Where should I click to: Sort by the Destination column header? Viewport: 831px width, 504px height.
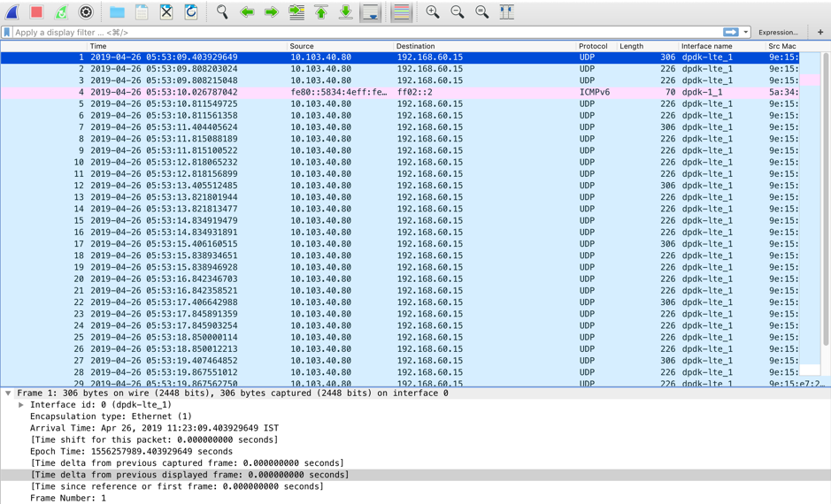[x=485, y=46]
